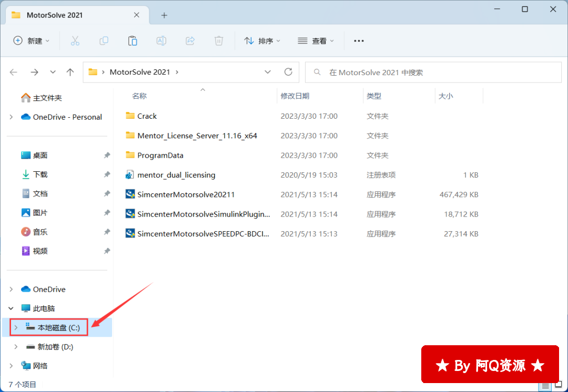Click the search box for MotorSolve 2021

coord(433,73)
